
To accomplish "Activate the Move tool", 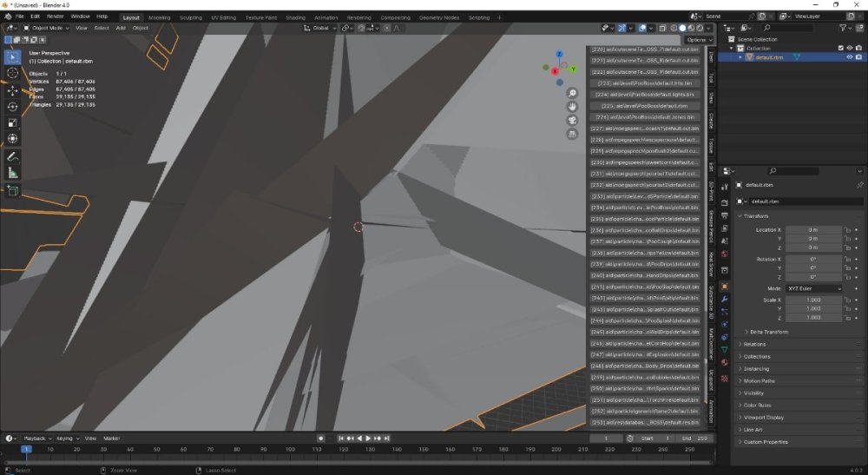I will tap(12, 90).
